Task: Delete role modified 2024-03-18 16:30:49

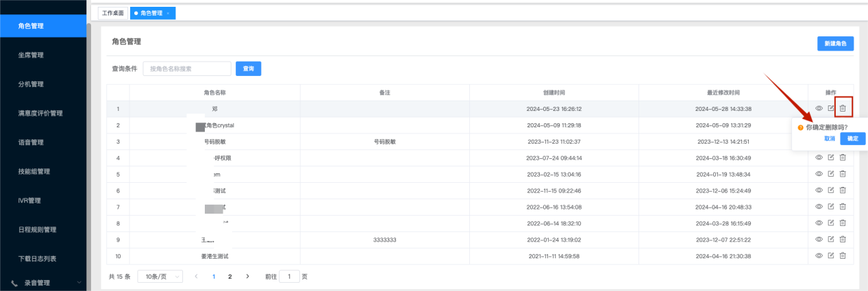Action: point(843,157)
